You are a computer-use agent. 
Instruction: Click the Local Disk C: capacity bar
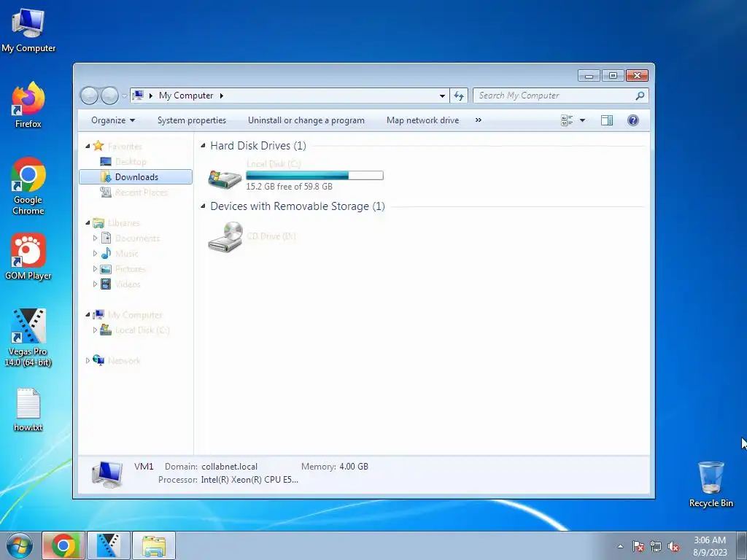point(314,176)
